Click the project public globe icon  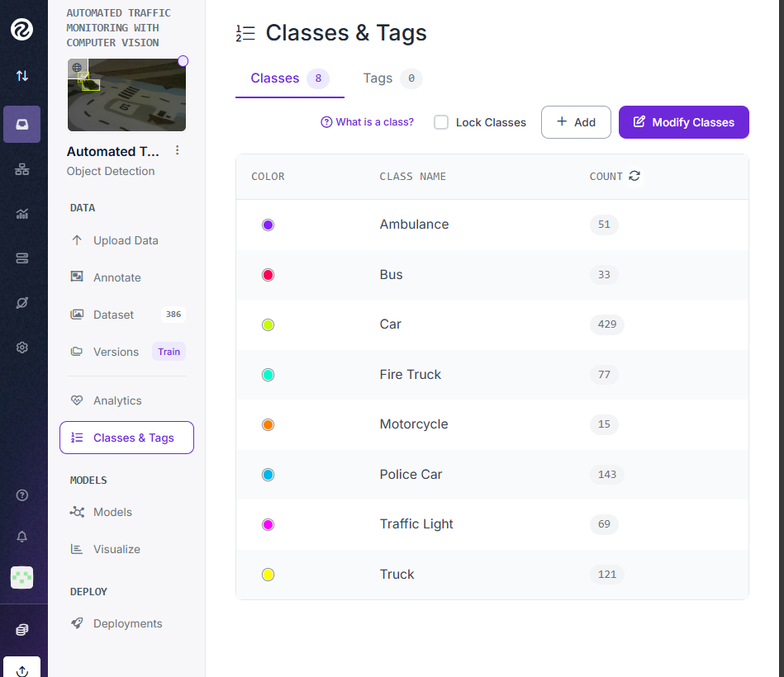(x=77, y=68)
